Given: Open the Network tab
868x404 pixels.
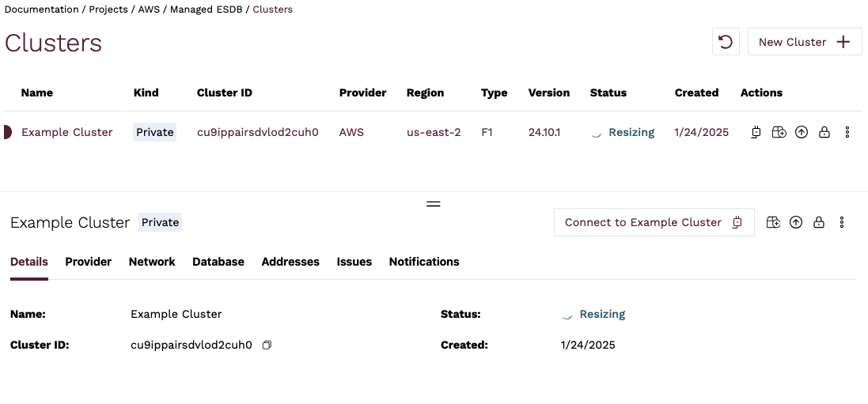Looking at the screenshot, I should (x=152, y=262).
